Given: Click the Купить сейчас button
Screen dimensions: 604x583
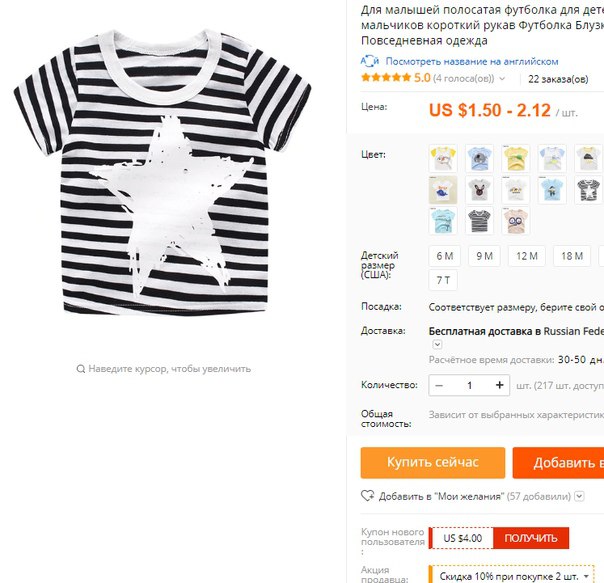Looking at the screenshot, I should tap(433, 462).
